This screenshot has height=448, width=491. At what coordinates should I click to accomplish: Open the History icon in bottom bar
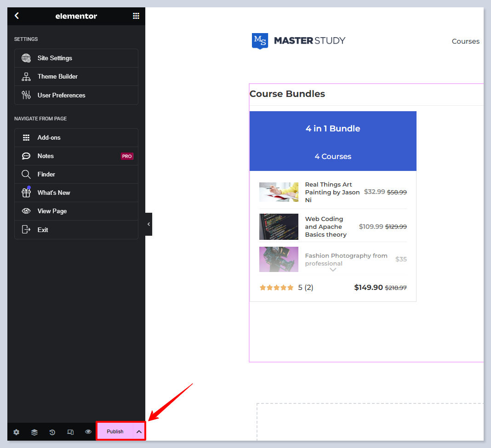click(52, 432)
